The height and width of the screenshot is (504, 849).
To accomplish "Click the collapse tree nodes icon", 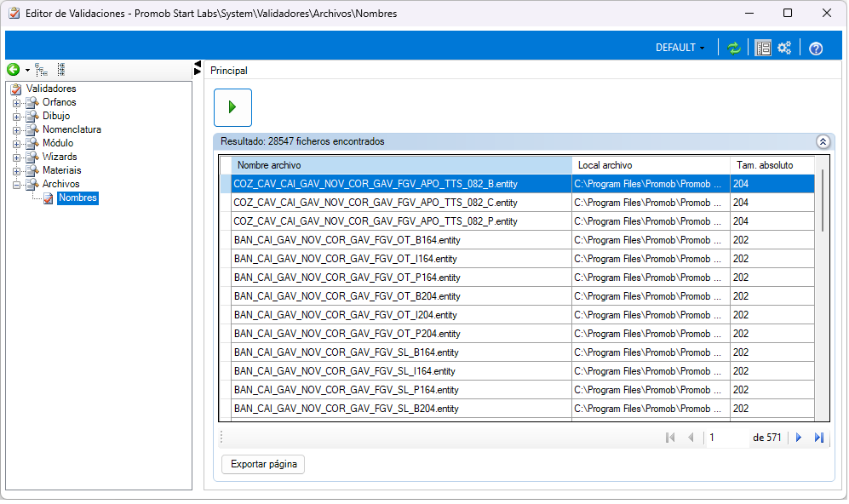I will pos(60,70).
